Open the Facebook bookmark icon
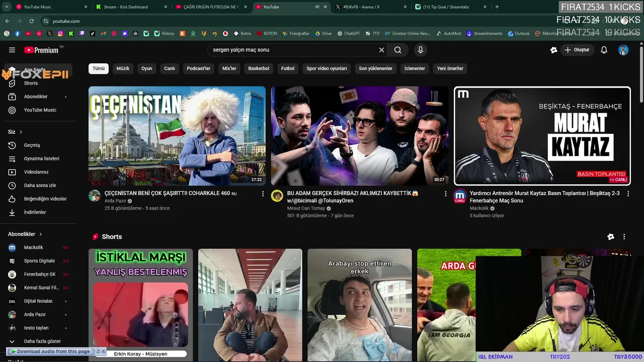The height and width of the screenshot is (362, 644). coord(17,34)
